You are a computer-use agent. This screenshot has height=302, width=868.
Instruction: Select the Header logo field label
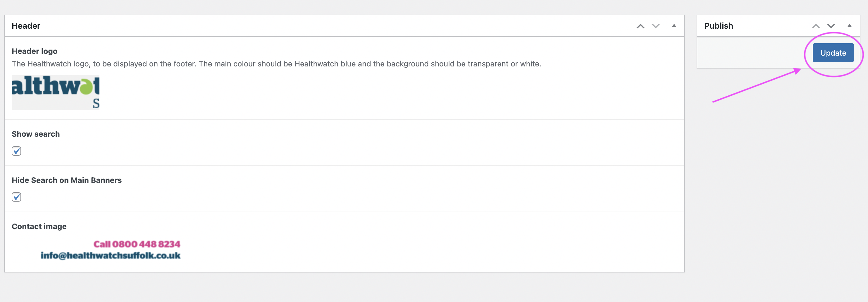coord(35,51)
